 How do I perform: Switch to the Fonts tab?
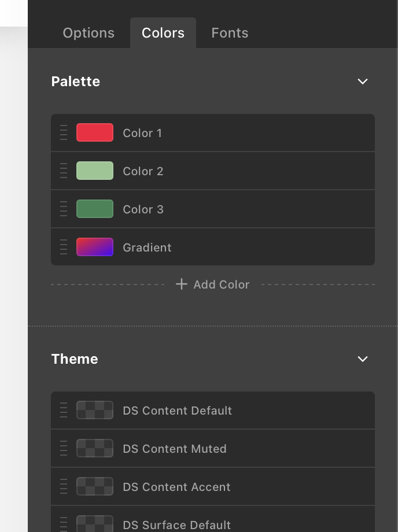point(230,33)
